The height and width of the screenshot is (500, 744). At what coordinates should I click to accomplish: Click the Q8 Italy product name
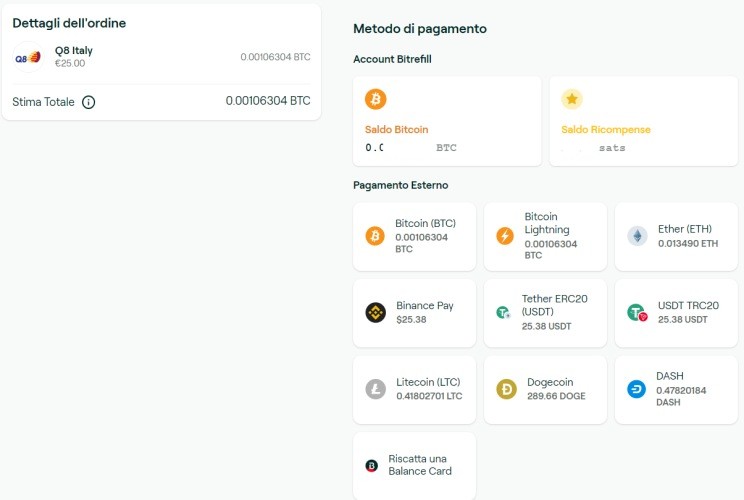click(x=74, y=50)
